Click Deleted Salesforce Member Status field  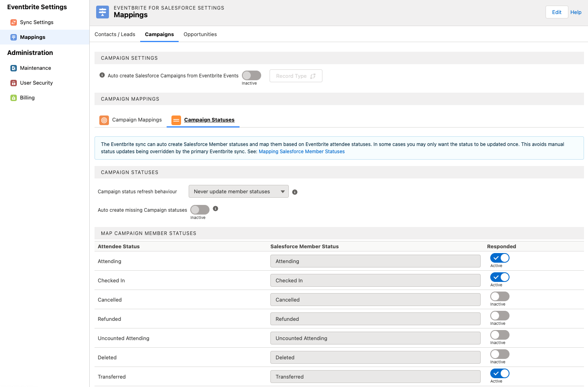375,357
